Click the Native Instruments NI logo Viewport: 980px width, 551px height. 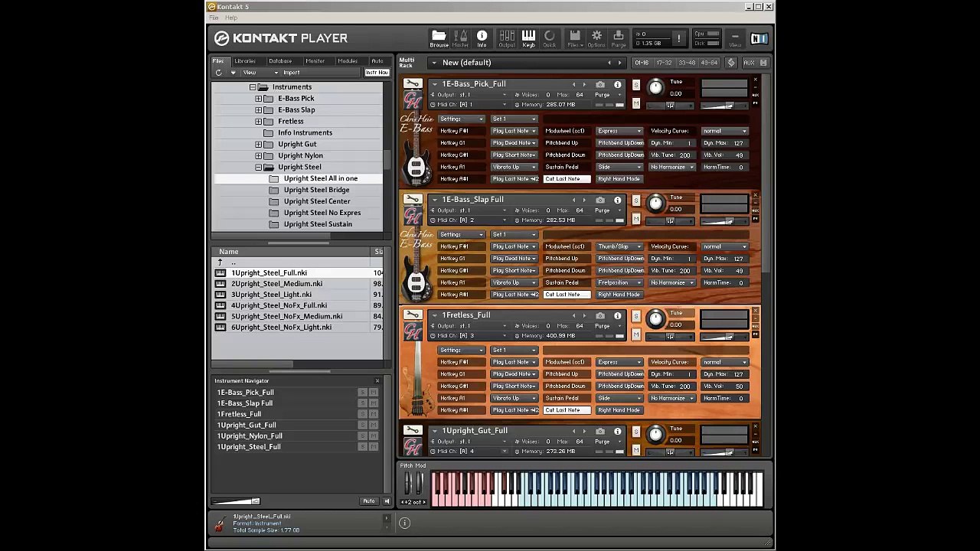coord(758,38)
